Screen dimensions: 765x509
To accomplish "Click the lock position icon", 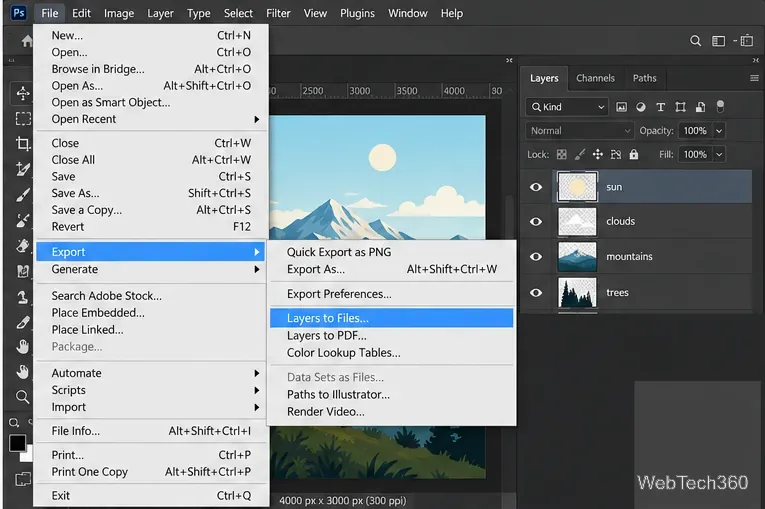I will [598, 155].
